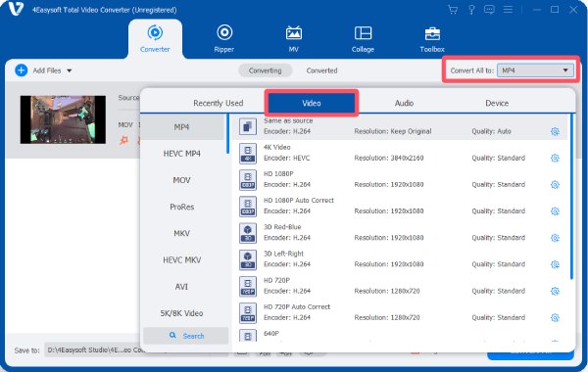Expand the Add Files dropdown arrow
The image size is (588, 372).
point(70,70)
